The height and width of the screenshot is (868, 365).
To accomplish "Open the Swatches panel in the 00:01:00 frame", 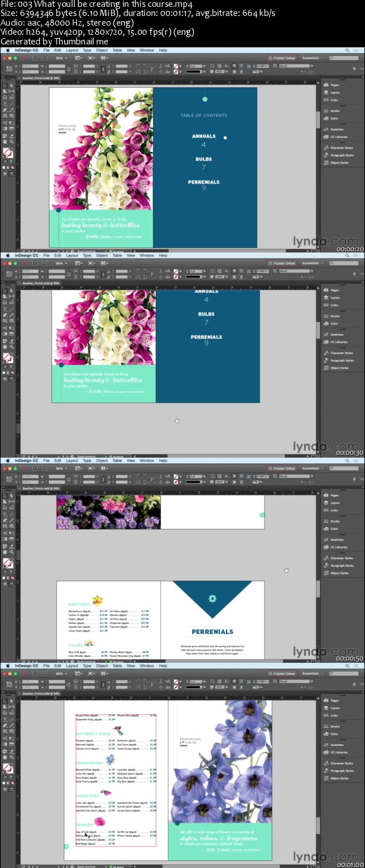I will click(x=334, y=745).
